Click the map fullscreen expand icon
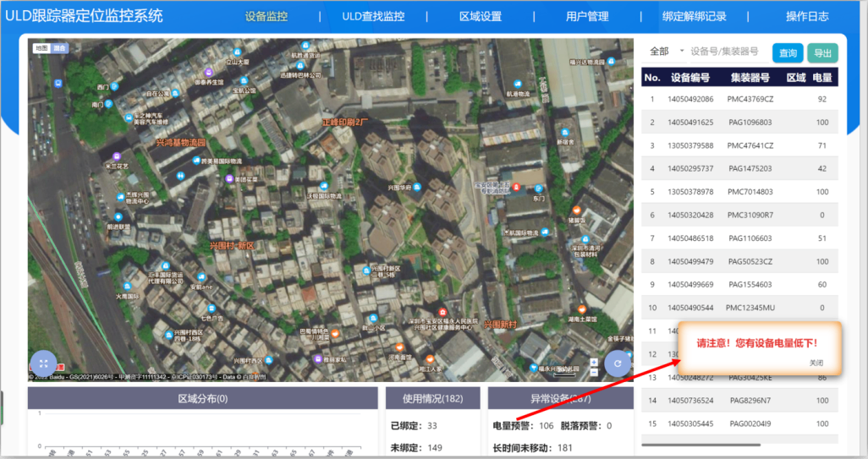 (43, 363)
